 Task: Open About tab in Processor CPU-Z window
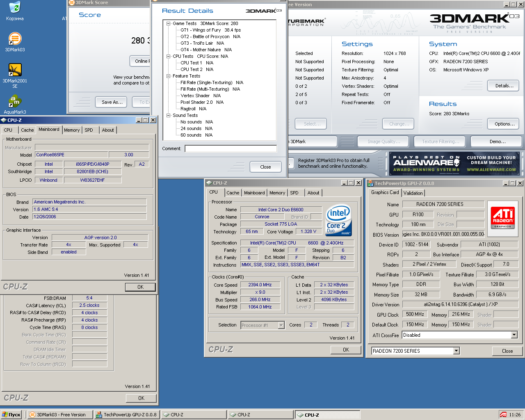(313, 193)
